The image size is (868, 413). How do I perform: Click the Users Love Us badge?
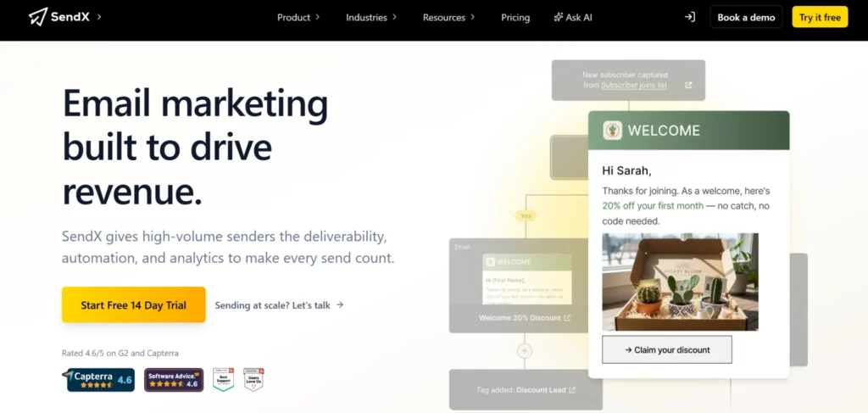point(253,380)
